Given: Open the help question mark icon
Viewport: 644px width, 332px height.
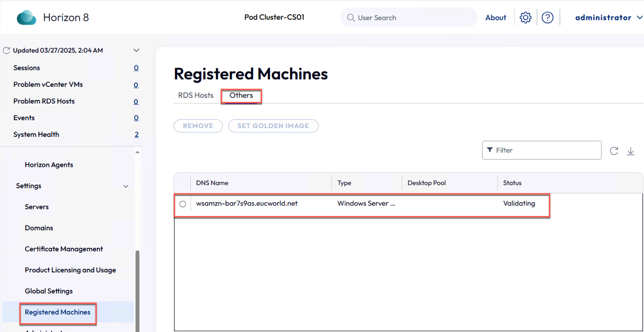Looking at the screenshot, I should [547, 17].
